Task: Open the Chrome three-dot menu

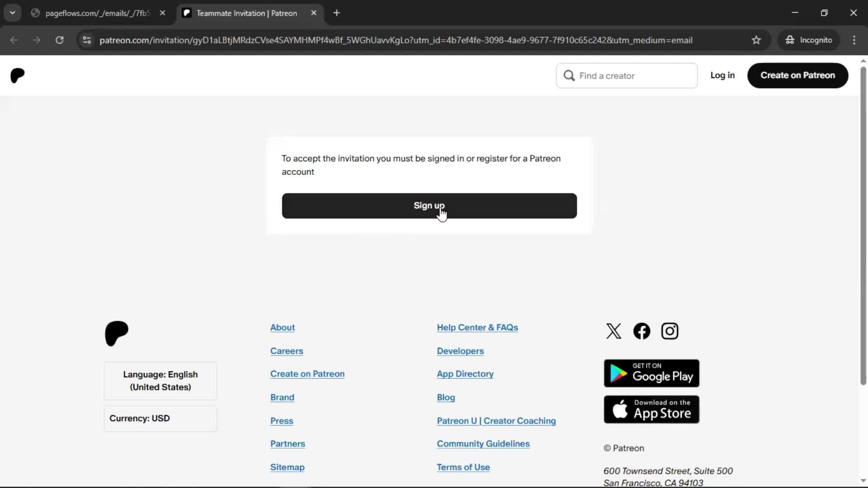Action: [854, 40]
